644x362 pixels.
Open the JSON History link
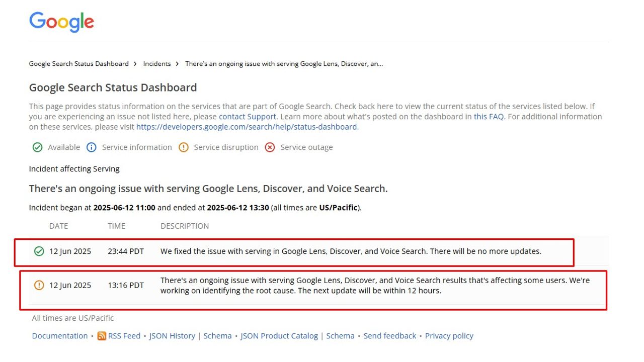(x=172, y=336)
